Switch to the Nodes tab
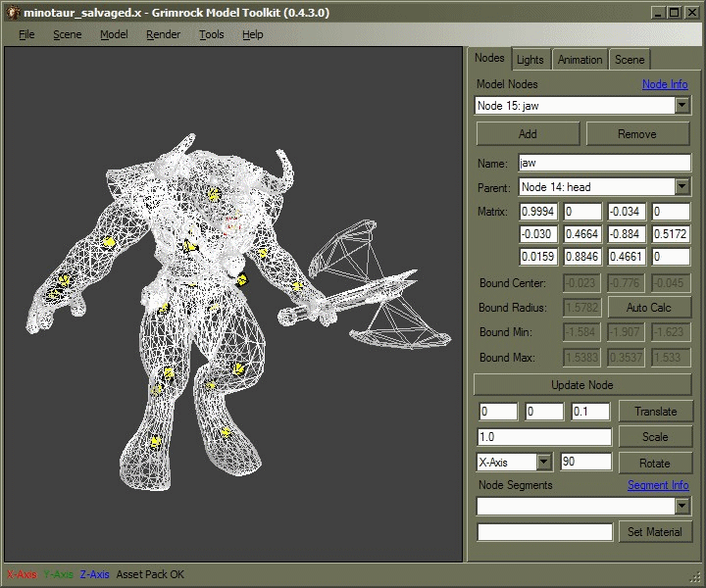 [x=489, y=58]
